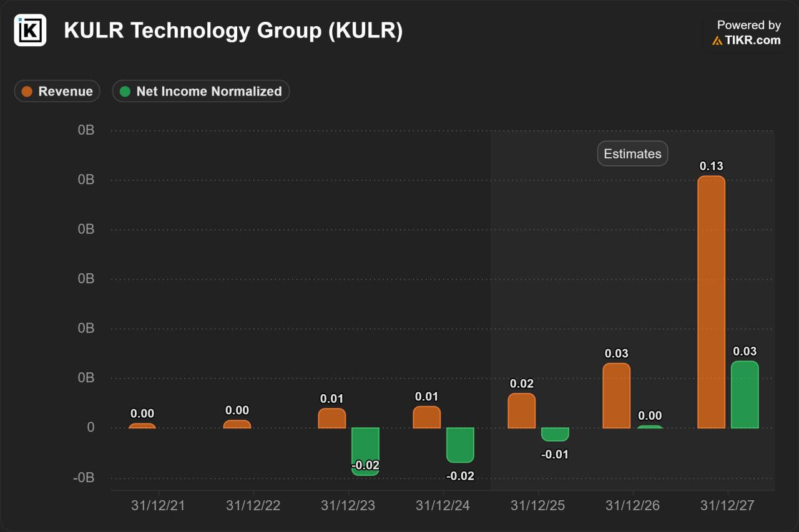Click the KULR Technology Group chart title
This screenshot has width=799, height=532.
(x=233, y=31)
